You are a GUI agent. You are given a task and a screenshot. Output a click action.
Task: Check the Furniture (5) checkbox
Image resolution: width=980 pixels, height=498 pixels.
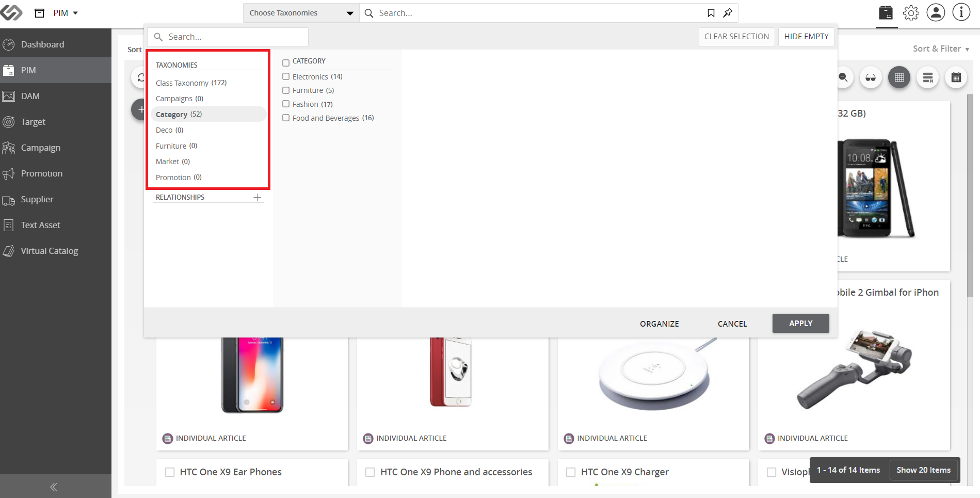coord(286,90)
